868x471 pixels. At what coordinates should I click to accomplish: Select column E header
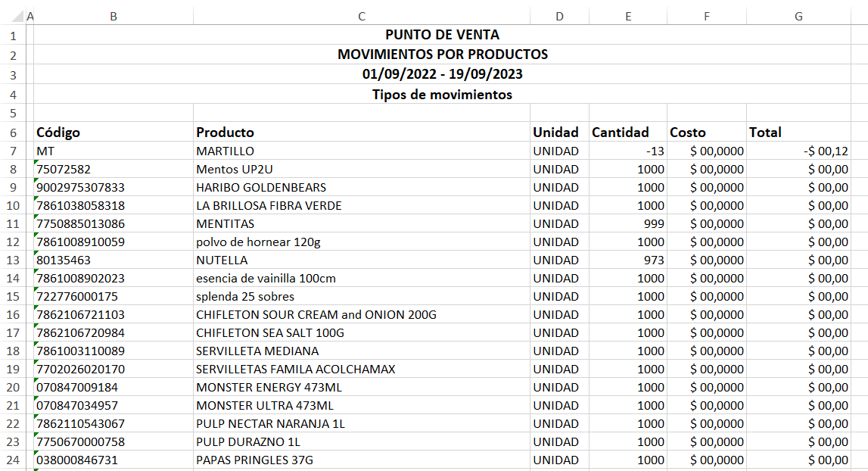click(628, 17)
